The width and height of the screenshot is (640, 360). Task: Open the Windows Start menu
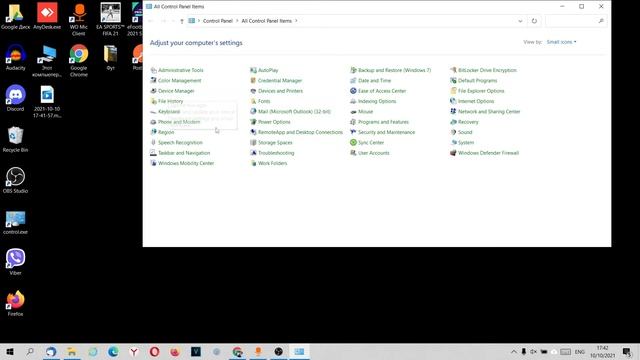(x=10, y=351)
